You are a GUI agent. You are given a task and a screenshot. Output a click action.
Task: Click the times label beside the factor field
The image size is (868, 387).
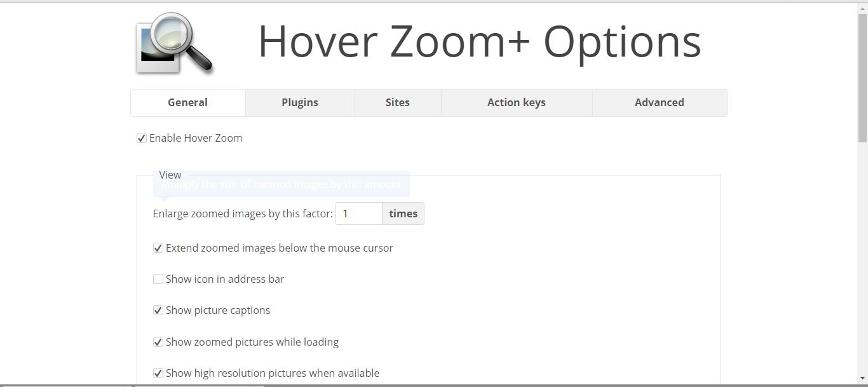click(x=403, y=214)
